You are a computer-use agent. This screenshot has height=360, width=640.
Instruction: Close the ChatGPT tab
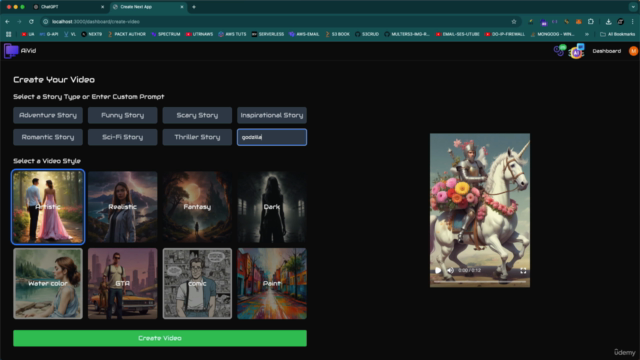click(x=102, y=7)
